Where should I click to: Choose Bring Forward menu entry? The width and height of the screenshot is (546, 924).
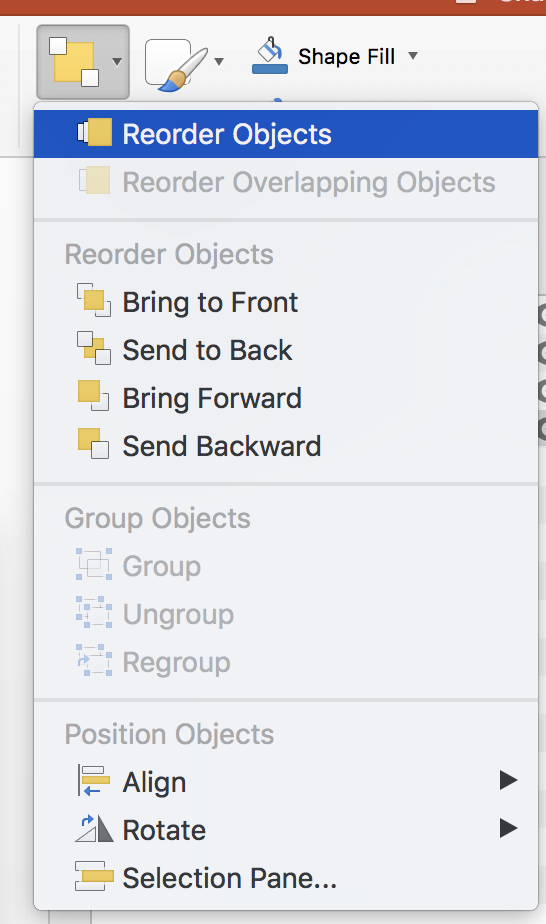click(x=212, y=398)
